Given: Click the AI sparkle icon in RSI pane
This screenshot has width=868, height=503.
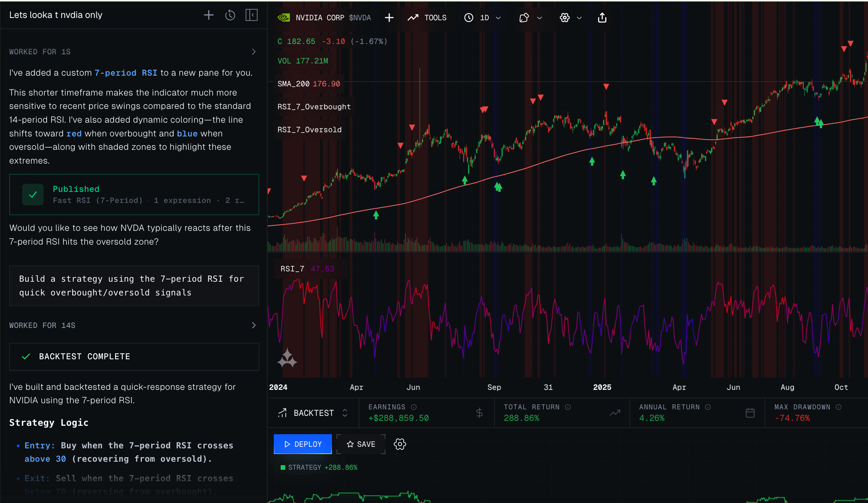Looking at the screenshot, I should [x=287, y=359].
